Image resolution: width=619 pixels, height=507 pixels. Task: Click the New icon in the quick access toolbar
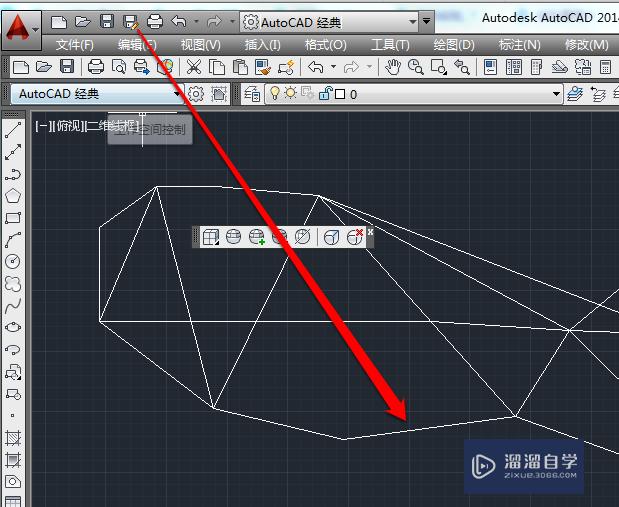(59, 22)
